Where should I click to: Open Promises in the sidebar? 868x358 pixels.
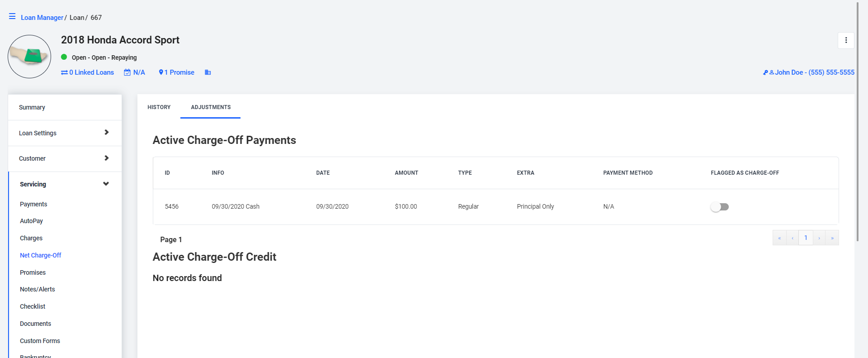point(33,272)
